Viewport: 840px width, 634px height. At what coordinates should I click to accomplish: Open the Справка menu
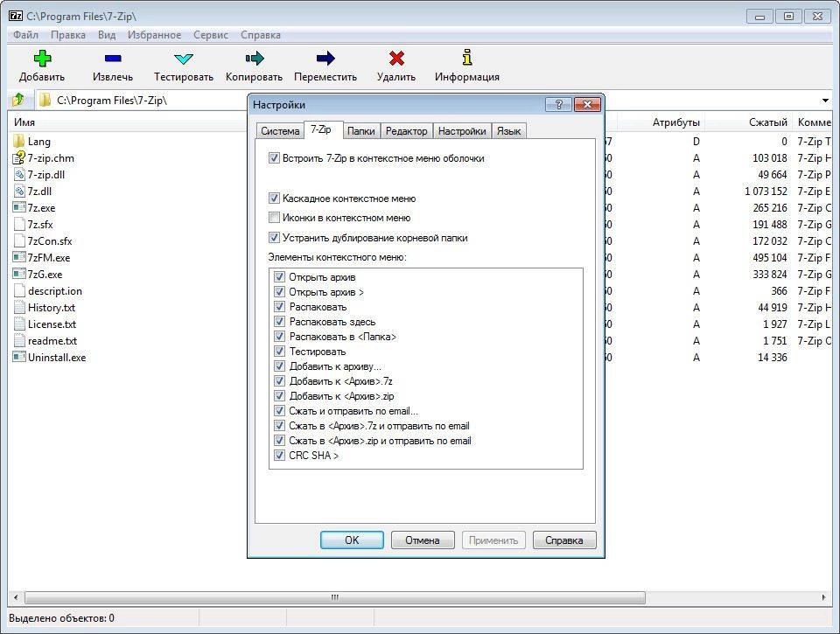click(x=261, y=35)
